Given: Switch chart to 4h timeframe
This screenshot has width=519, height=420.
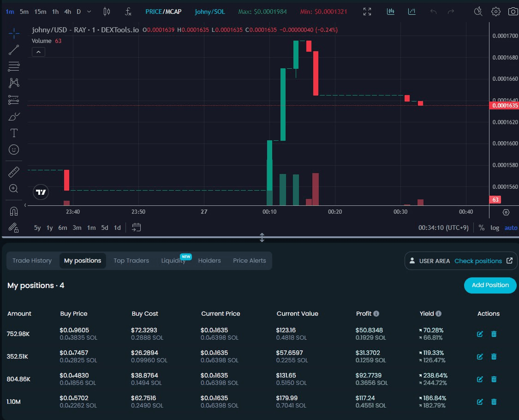Looking at the screenshot, I should (67, 12).
